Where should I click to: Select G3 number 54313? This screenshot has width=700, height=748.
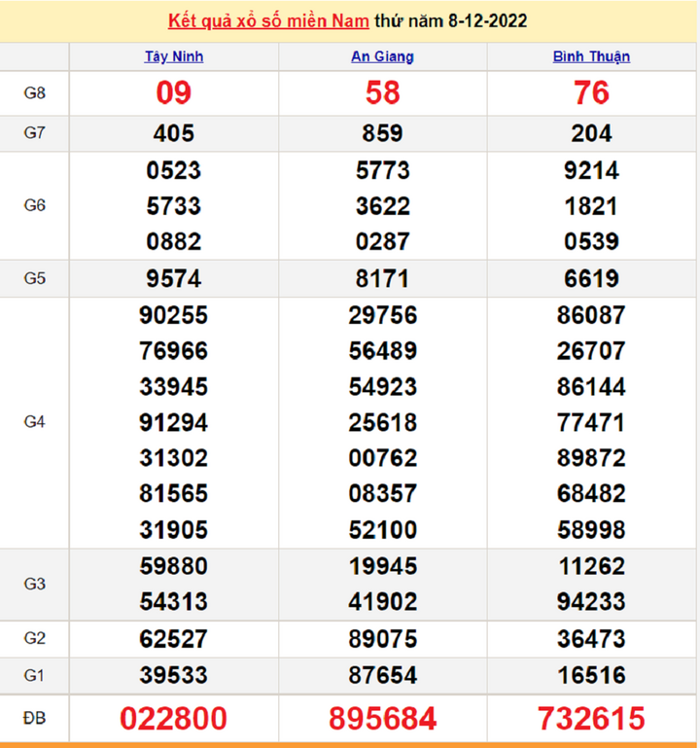click(x=174, y=601)
